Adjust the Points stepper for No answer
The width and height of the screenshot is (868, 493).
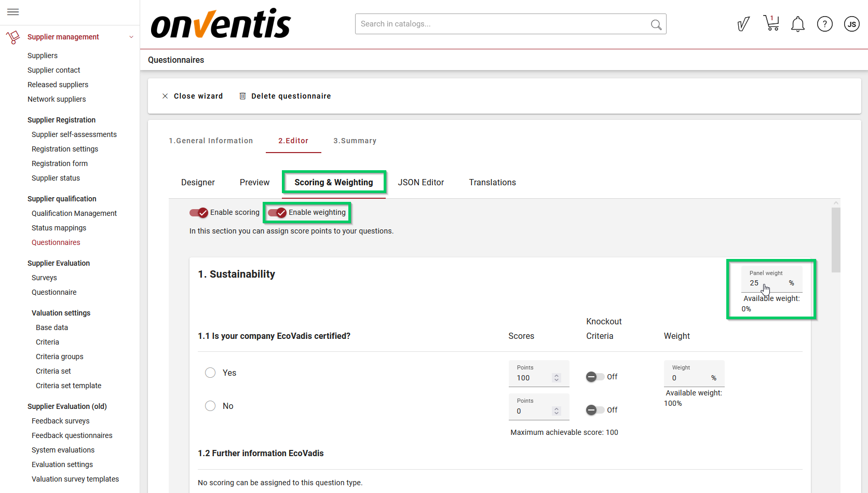(557, 411)
